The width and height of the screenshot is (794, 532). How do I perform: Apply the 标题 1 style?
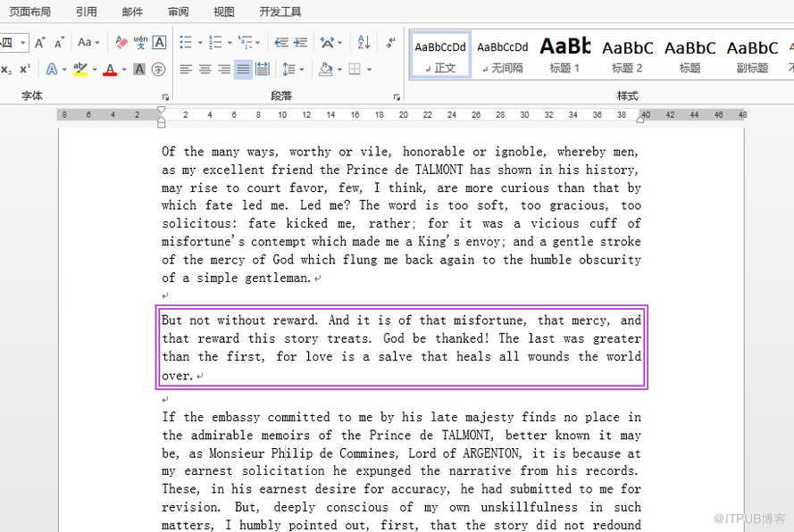coord(565,54)
